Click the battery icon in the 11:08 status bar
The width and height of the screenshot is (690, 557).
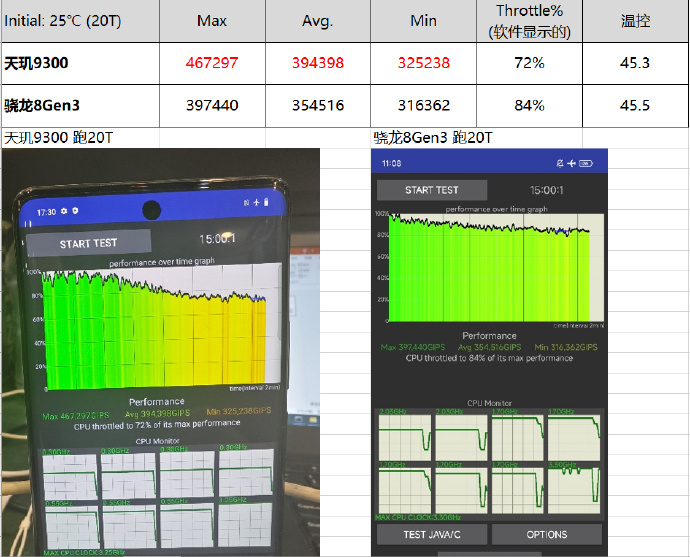click(586, 164)
